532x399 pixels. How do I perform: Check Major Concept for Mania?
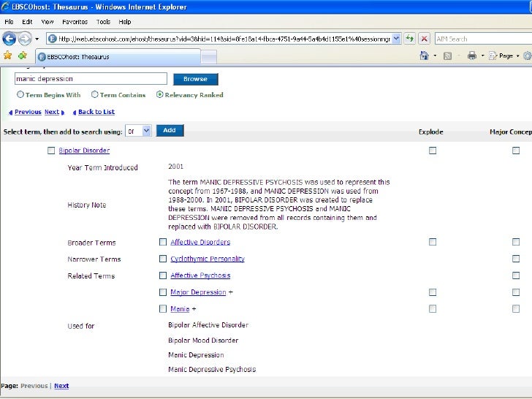click(x=516, y=308)
